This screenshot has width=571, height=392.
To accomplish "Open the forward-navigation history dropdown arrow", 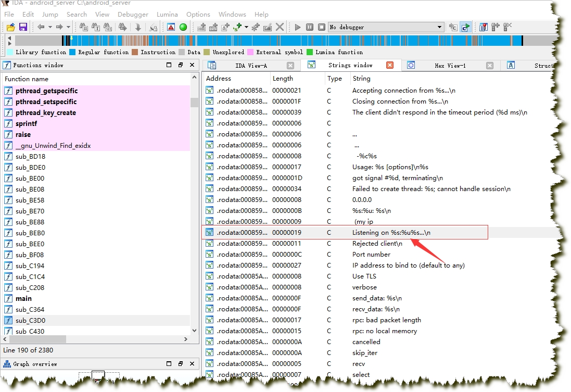I will tap(68, 27).
